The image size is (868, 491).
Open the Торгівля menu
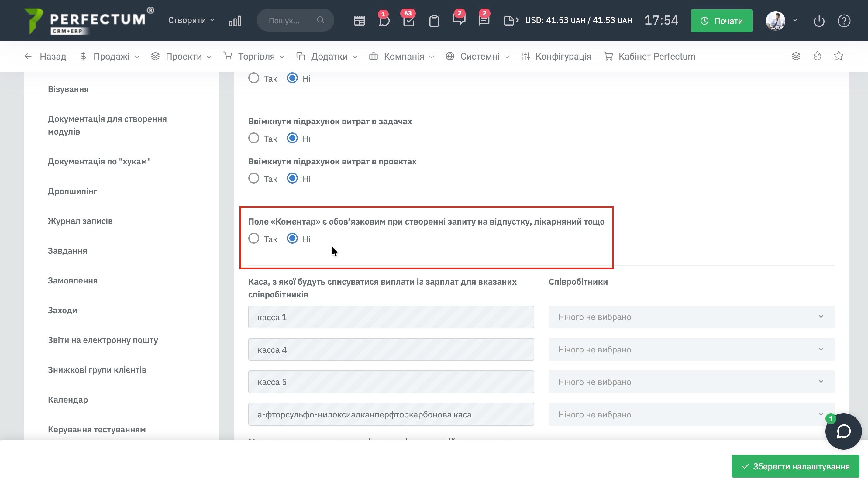click(x=255, y=56)
